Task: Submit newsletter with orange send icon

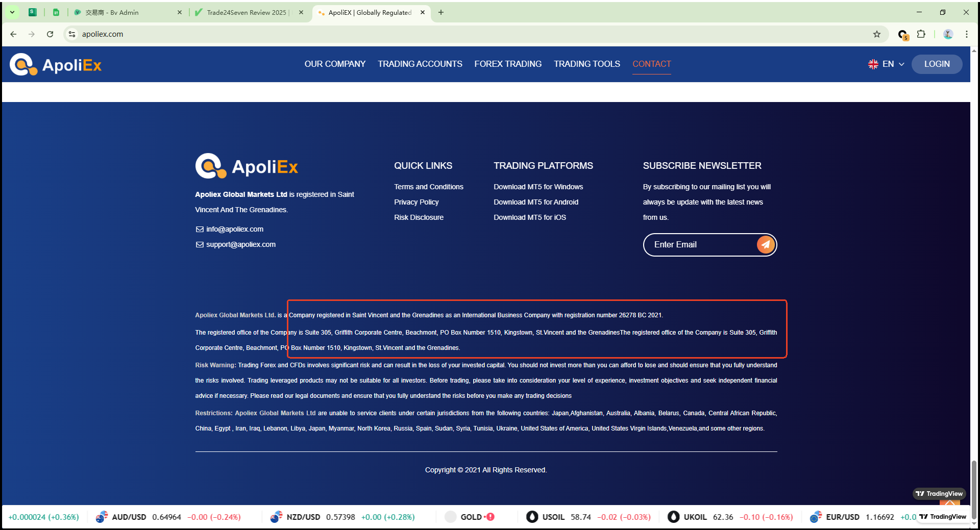Action: (766, 245)
